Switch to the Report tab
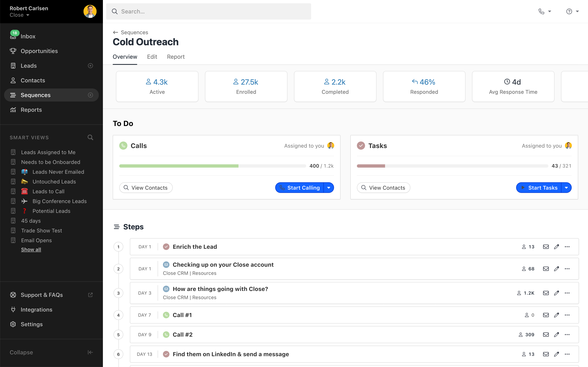Viewport: 588px width, 367px height. tap(176, 56)
